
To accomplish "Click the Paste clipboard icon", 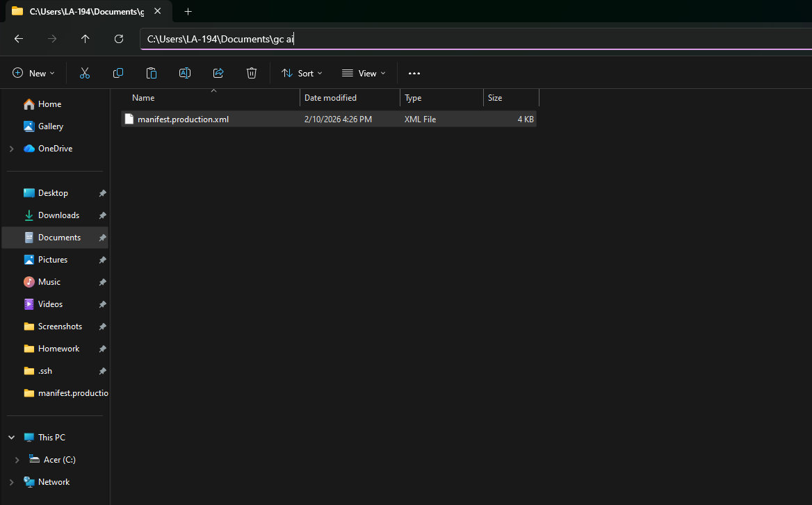I will tap(152, 73).
